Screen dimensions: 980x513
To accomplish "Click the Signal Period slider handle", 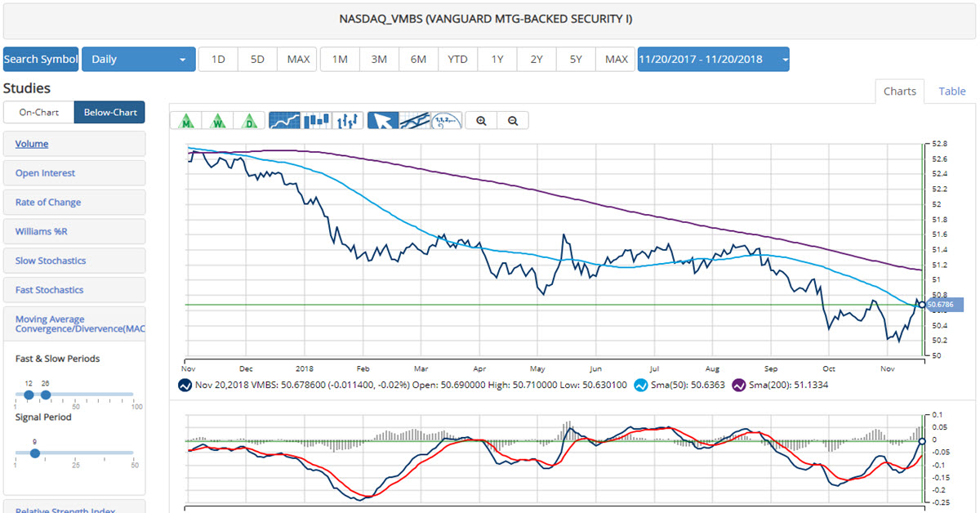I will click(x=34, y=453).
